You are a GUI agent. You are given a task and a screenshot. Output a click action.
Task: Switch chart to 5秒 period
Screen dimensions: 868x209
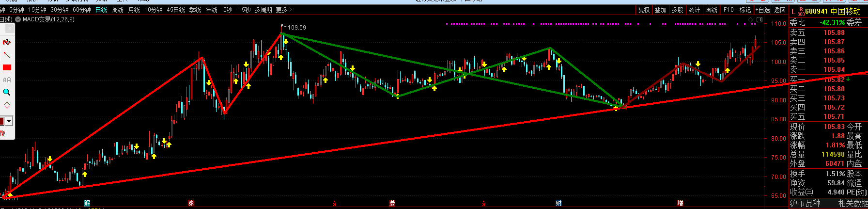[228, 10]
